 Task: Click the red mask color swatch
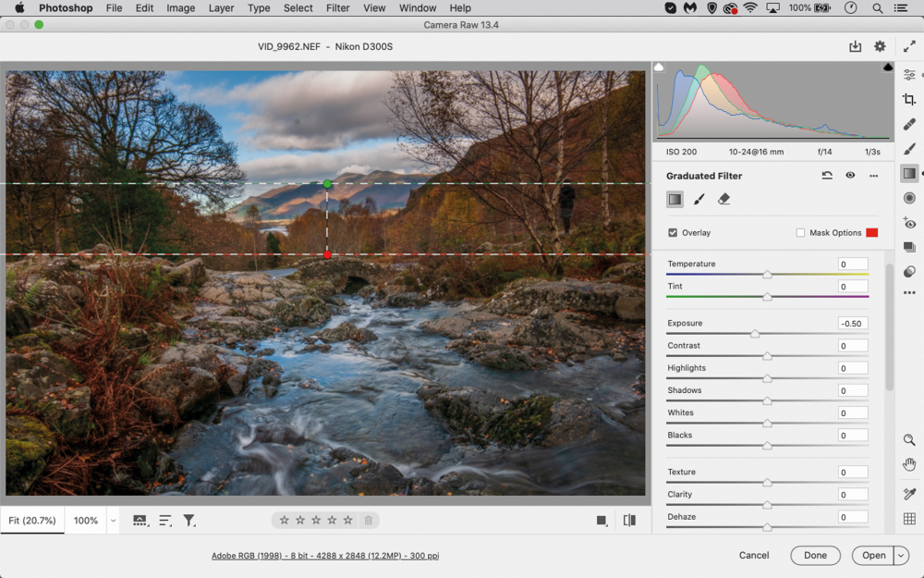pyautogui.click(x=872, y=232)
